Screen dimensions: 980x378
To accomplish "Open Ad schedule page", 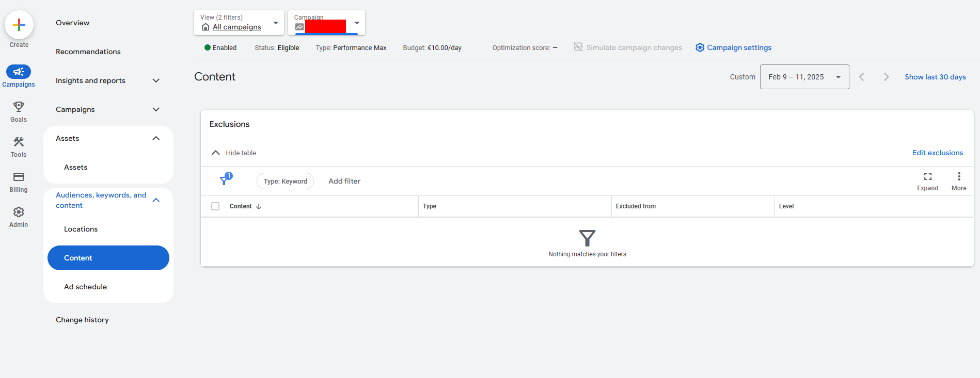I will coord(86,287).
